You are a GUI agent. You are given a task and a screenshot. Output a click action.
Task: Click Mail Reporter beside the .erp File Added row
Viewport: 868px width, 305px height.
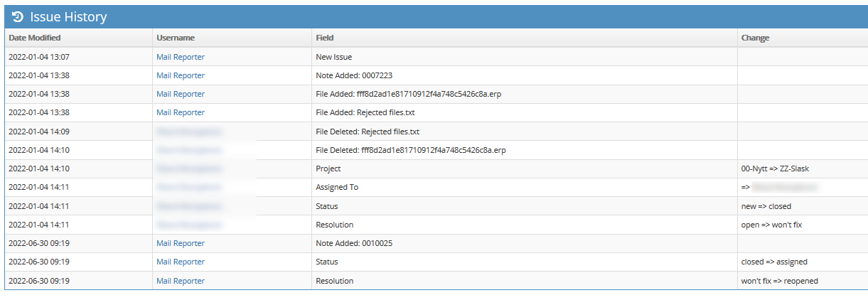click(181, 94)
